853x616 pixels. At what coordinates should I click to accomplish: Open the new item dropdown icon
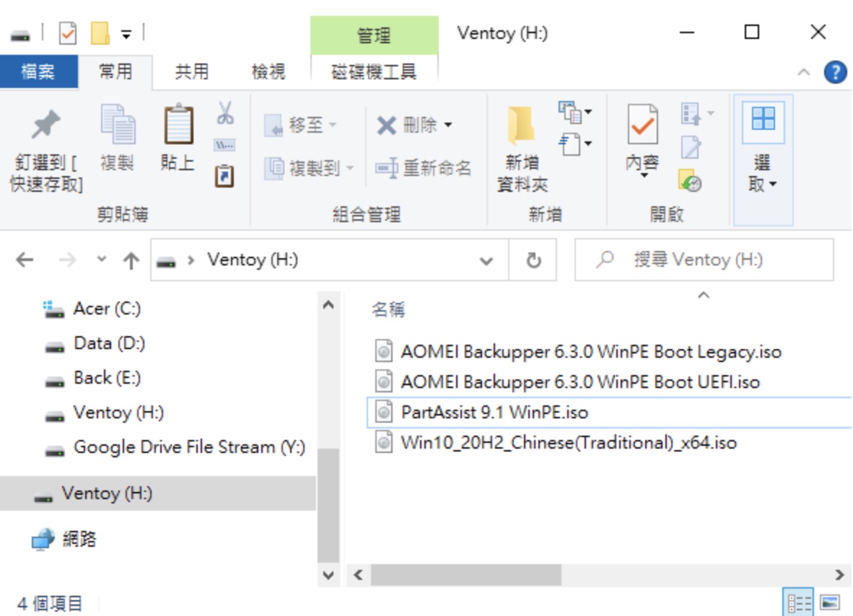575,113
